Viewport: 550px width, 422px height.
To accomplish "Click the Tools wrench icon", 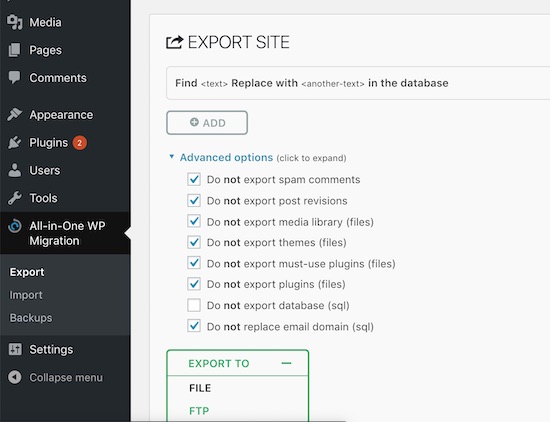I will (15, 198).
